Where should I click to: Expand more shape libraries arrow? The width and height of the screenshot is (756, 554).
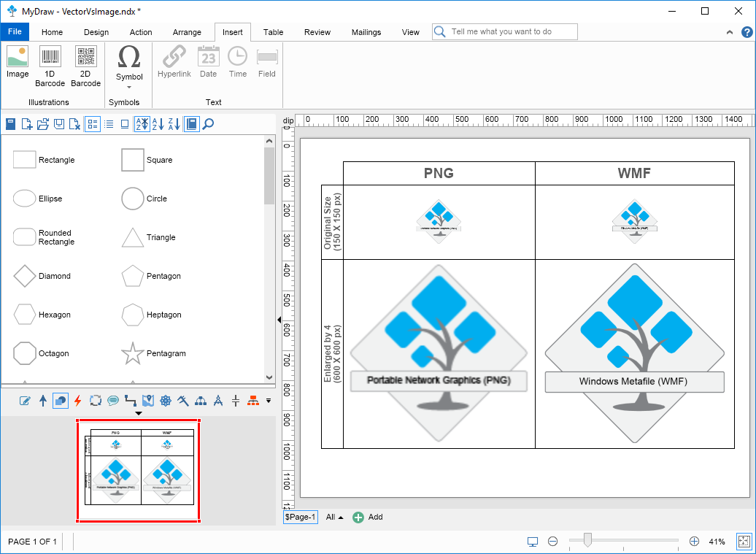tap(269, 400)
